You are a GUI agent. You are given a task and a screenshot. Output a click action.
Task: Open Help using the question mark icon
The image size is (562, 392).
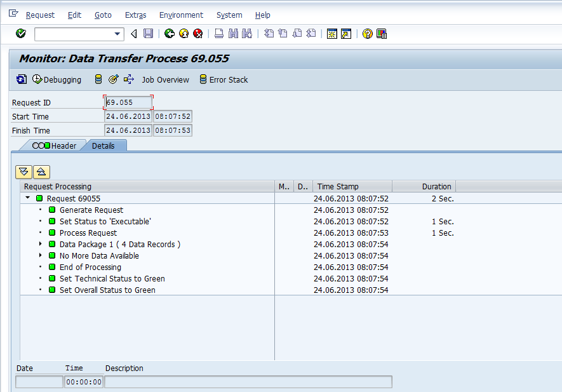click(x=367, y=34)
